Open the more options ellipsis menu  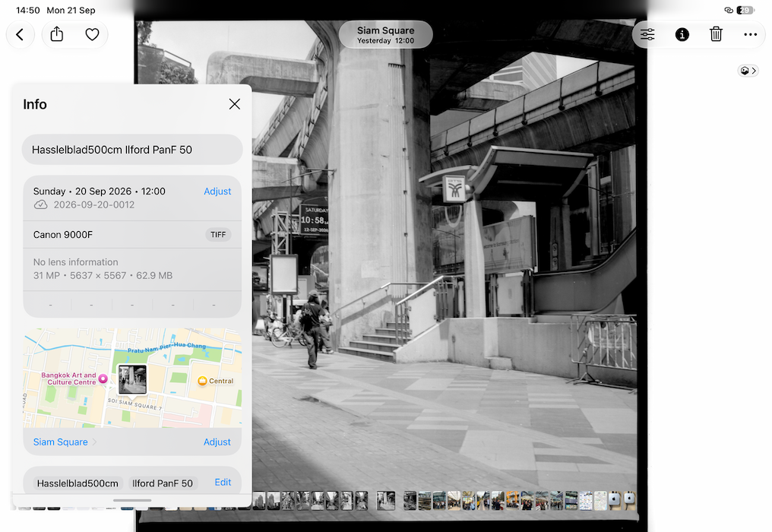750,34
